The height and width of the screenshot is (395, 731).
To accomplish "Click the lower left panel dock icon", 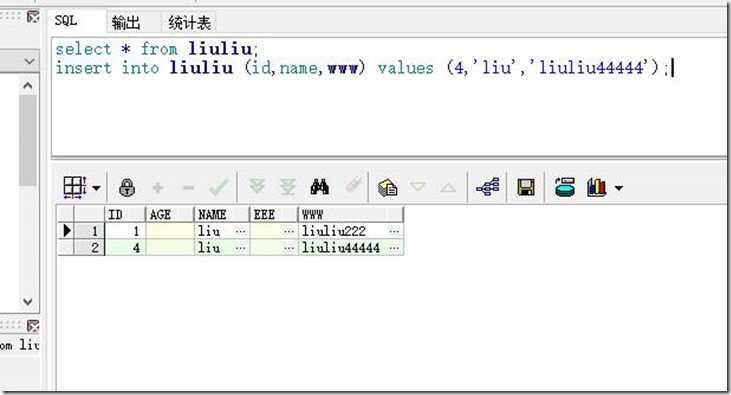I will coord(33,326).
